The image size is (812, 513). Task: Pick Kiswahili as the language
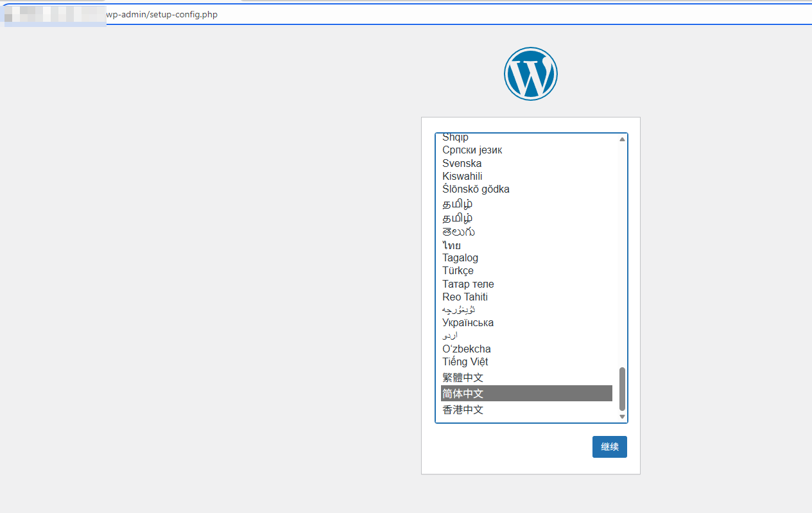click(526, 176)
